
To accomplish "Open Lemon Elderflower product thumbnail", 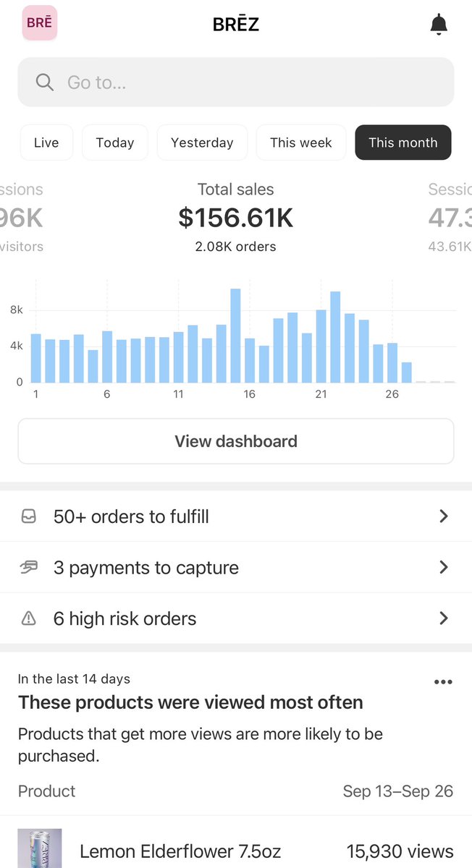I will (x=40, y=848).
